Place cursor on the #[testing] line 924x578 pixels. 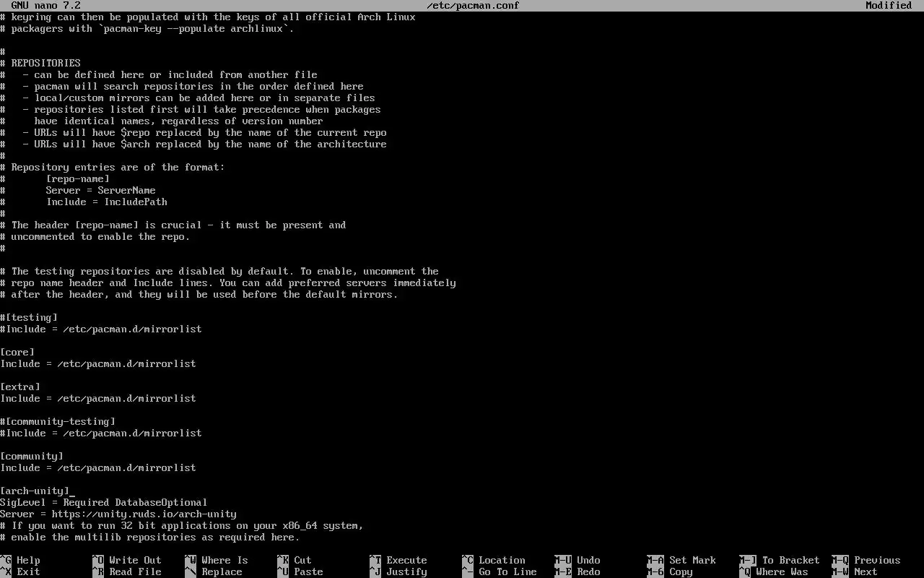pos(29,317)
